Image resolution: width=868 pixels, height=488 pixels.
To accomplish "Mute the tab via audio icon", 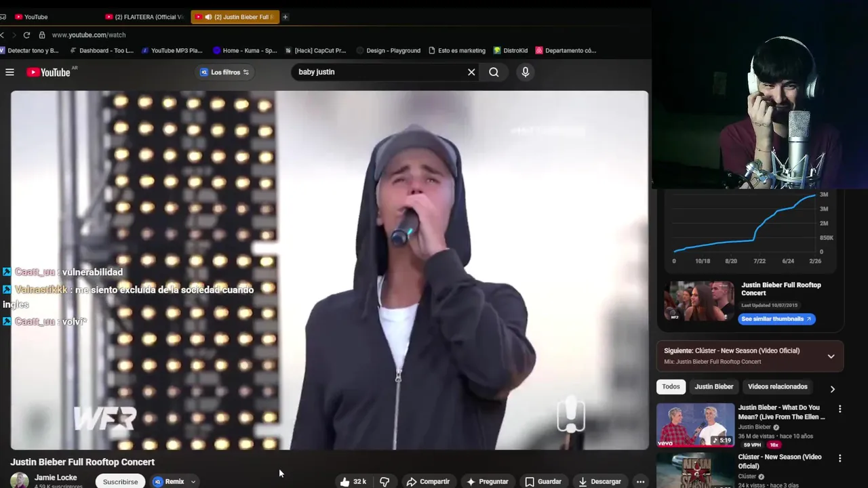I will [208, 17].
